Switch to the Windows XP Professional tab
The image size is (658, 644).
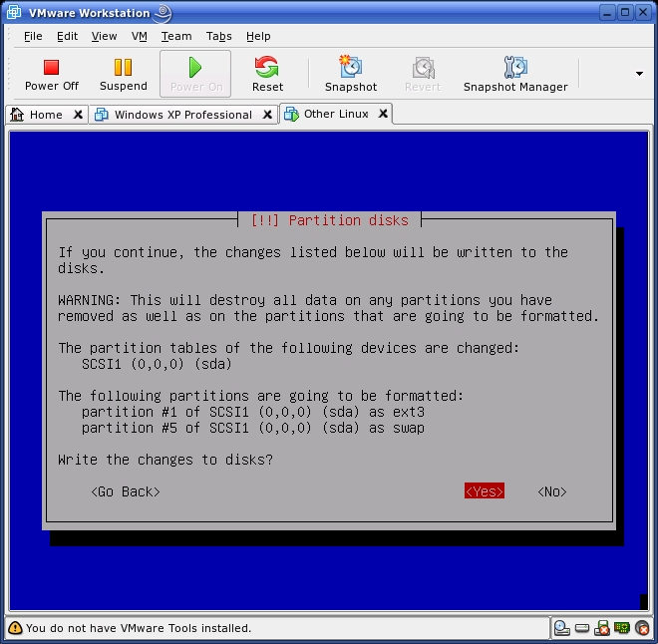click(x=182, y=115)
